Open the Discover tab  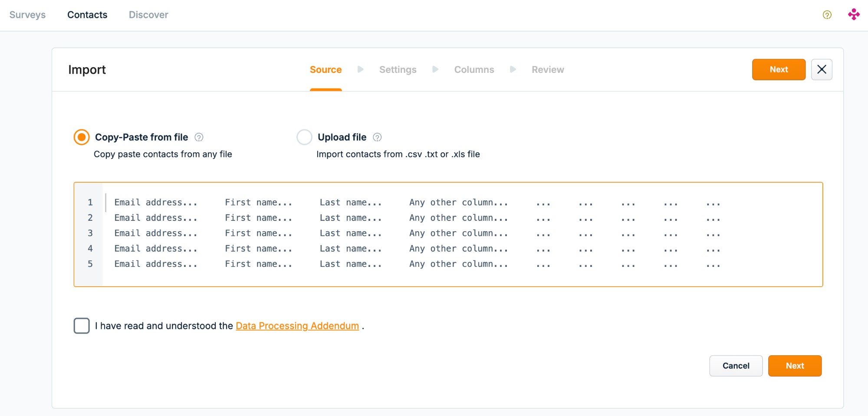148,15
